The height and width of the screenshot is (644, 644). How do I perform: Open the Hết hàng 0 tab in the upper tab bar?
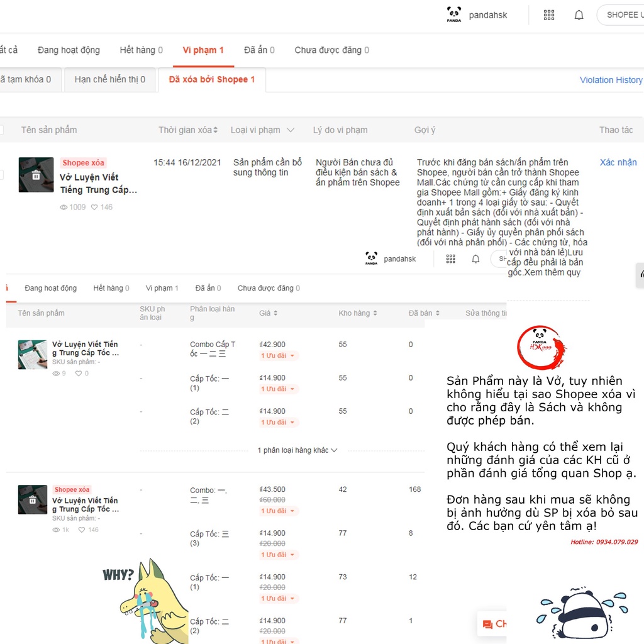(142, 50)
